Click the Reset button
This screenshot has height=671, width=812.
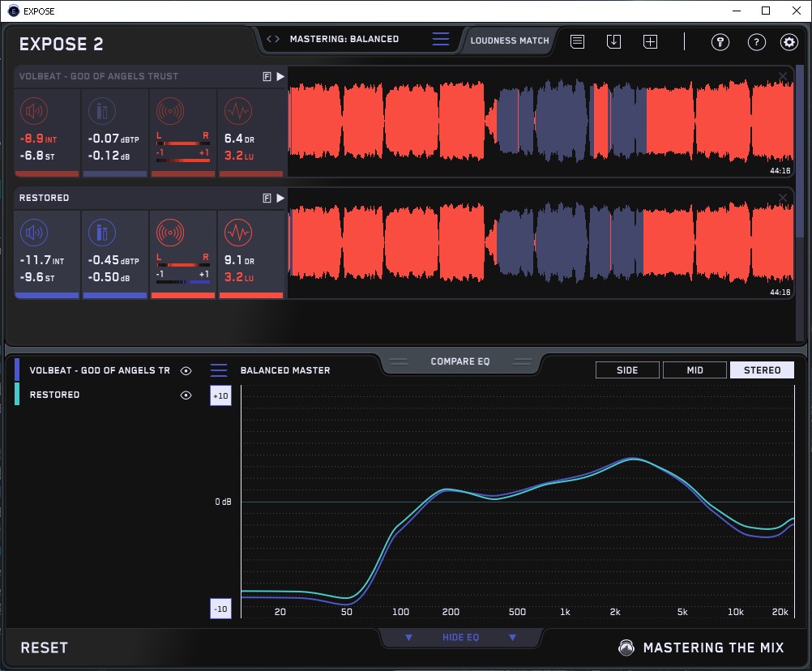pyautogui.click(x=44, y=647)
